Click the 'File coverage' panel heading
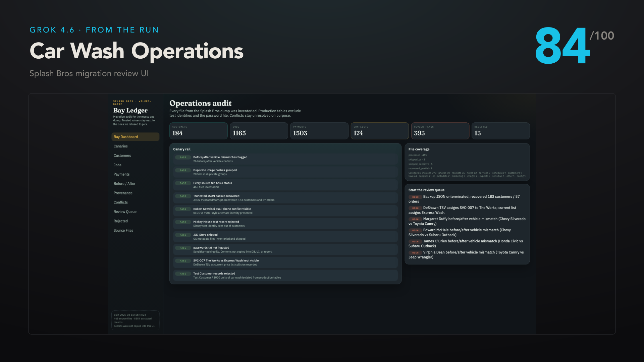This screenshot has width=644, height=362. (419, 149)
